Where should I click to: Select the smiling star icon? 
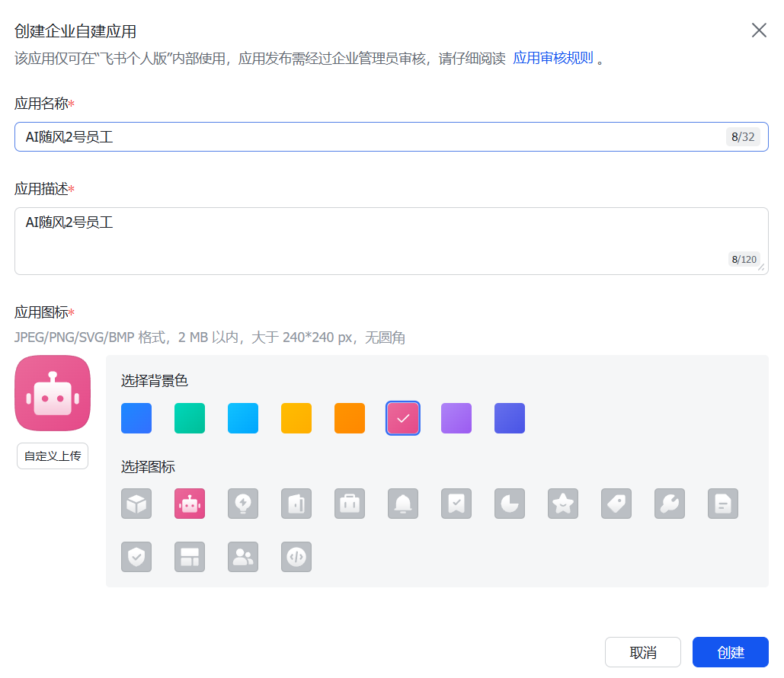click(563, 504)
